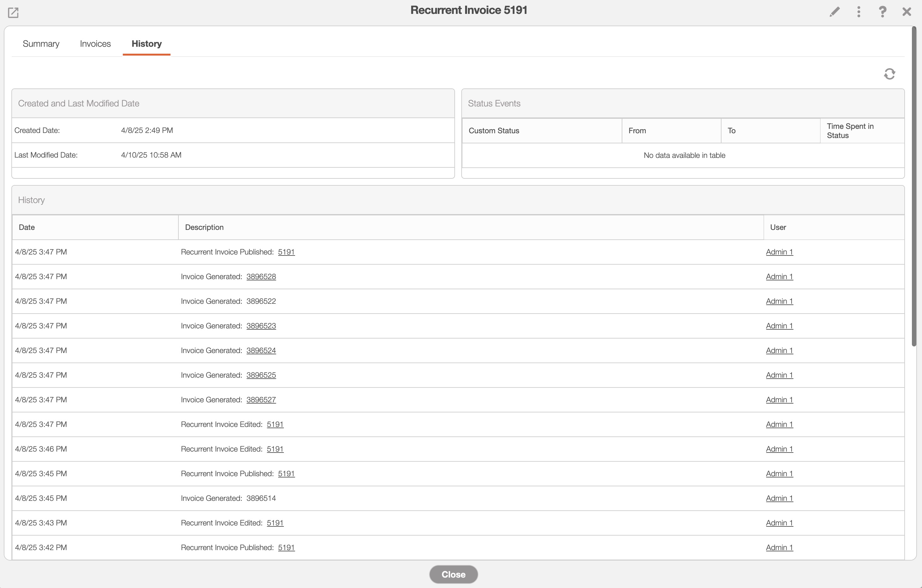Viewport: 922px width, 588px height.
Task: Click the pencil edit icon
Action: coord(835,12)
